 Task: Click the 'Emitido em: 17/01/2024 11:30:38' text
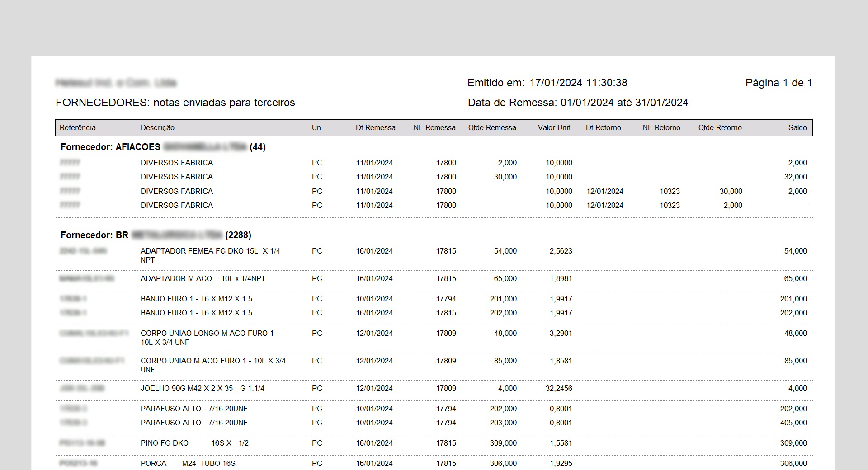tap(547, 83)
